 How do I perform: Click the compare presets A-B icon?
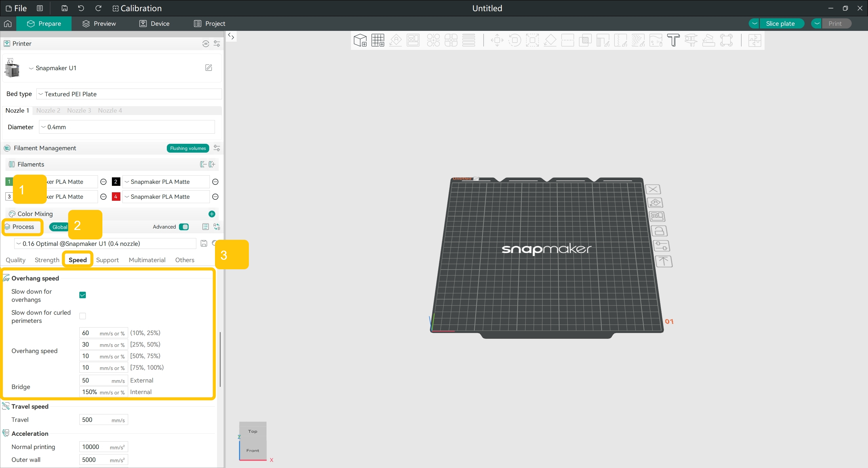(x=217, y=227)
